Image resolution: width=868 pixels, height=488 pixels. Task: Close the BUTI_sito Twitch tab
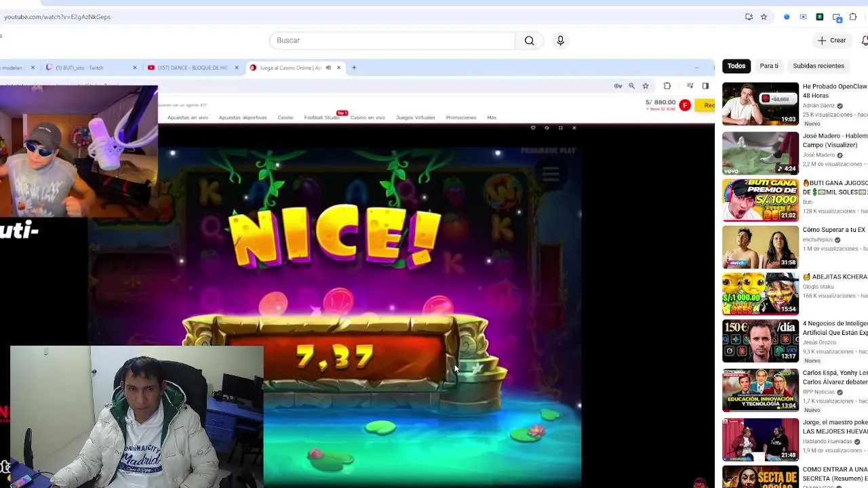(x=134, y=68)
